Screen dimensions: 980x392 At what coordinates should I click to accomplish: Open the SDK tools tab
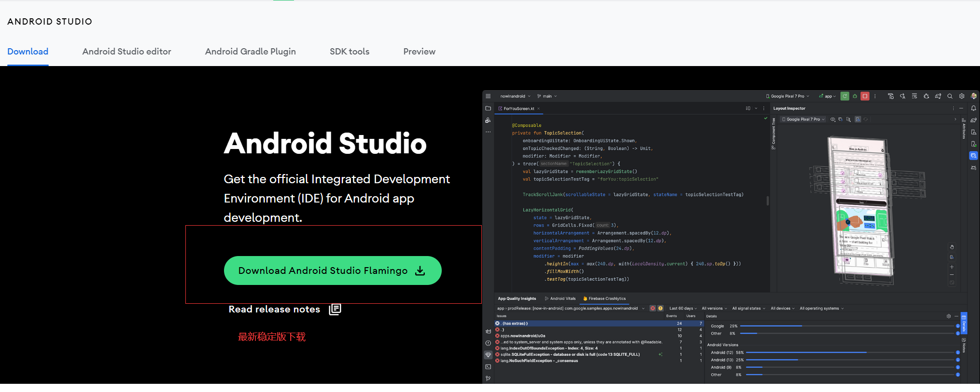[349, 52]
